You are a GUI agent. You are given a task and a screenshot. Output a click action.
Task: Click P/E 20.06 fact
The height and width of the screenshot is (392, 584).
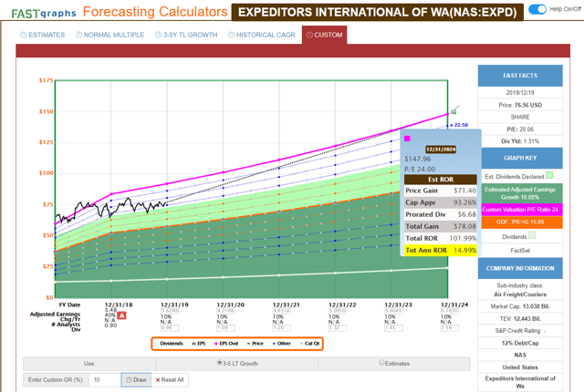[520, 129]
